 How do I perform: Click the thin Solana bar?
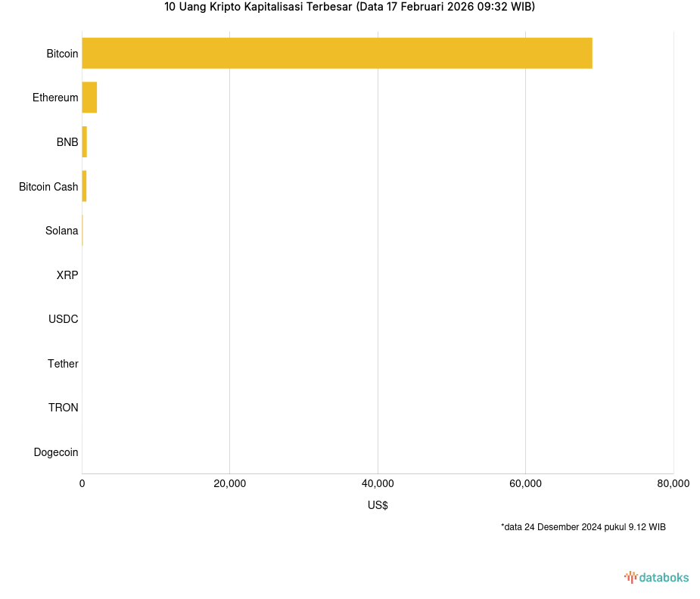(82, 231)
